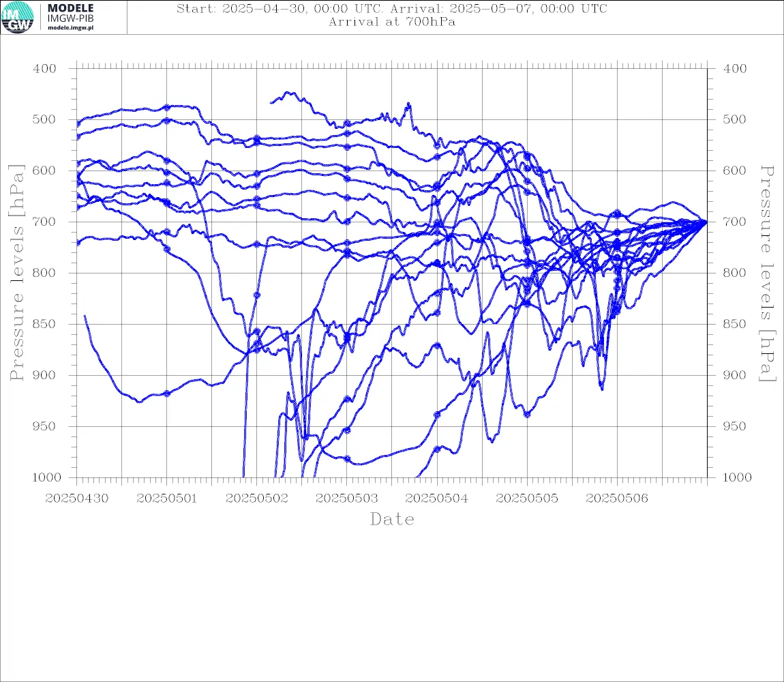784x682 pixels.
Task: Click the left axis 850 label
Action: (44, 324)
